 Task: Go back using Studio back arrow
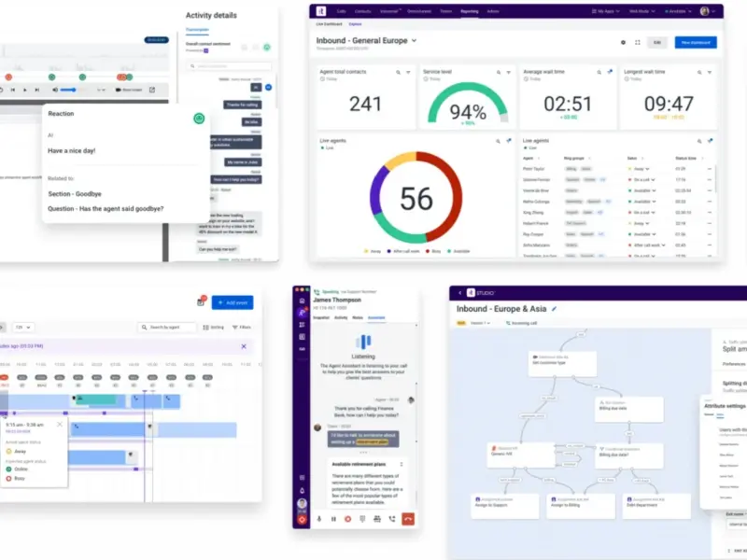tap(459, 293)
